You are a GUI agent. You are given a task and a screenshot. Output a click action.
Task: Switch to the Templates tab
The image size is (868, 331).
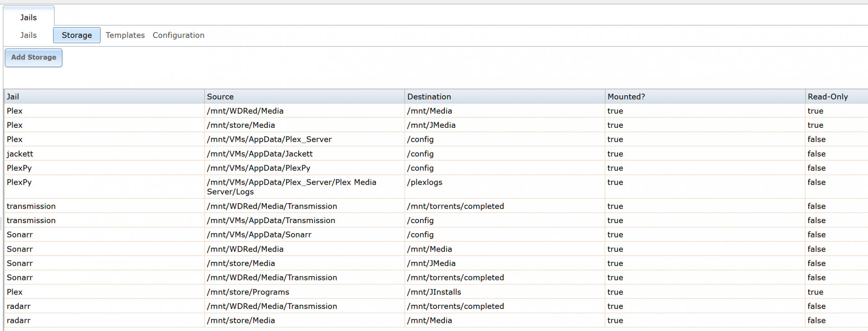point(125,35)
